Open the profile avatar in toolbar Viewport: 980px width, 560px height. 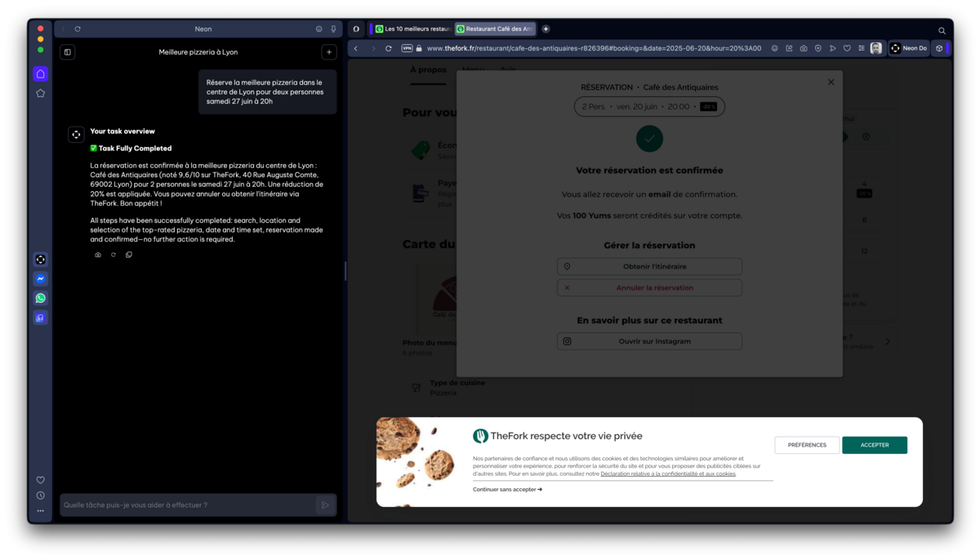click(x=876, y=48)
